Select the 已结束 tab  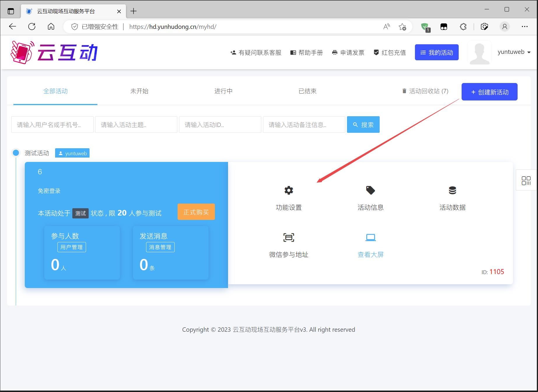pos(307,91)
